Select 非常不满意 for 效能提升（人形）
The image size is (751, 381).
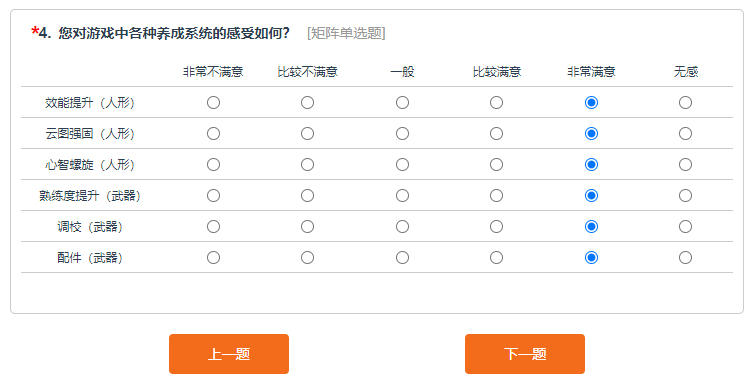(x=213, y=103)
